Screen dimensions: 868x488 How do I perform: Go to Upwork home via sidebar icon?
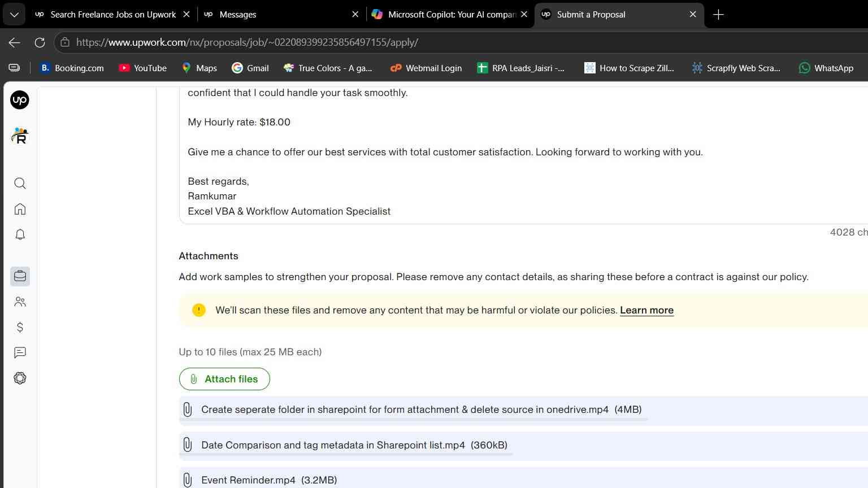point(20,209)
